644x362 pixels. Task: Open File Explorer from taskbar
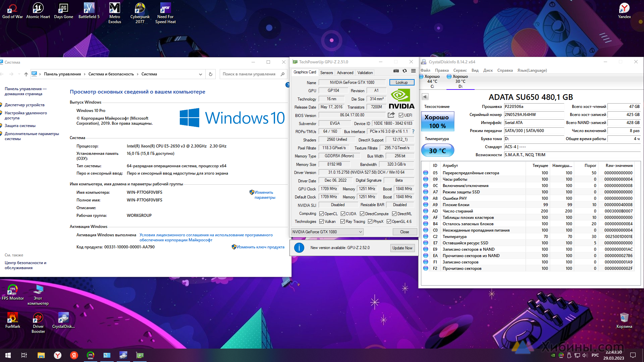41,355
